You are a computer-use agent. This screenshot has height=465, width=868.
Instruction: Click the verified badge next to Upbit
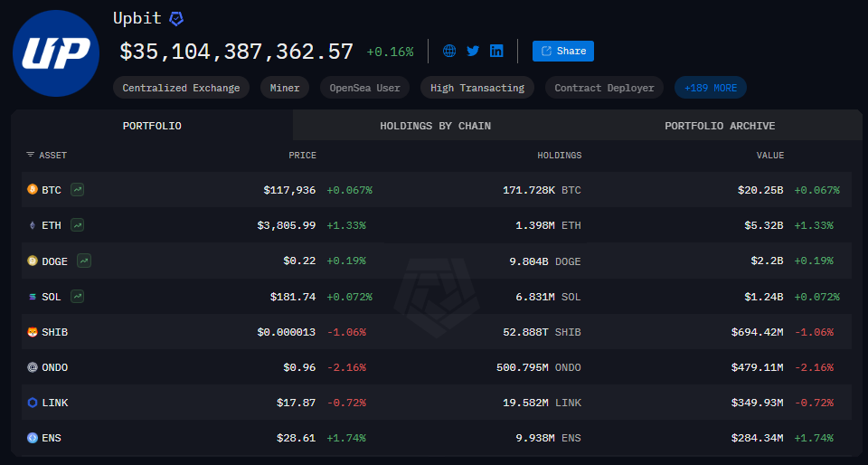[177, 18]
